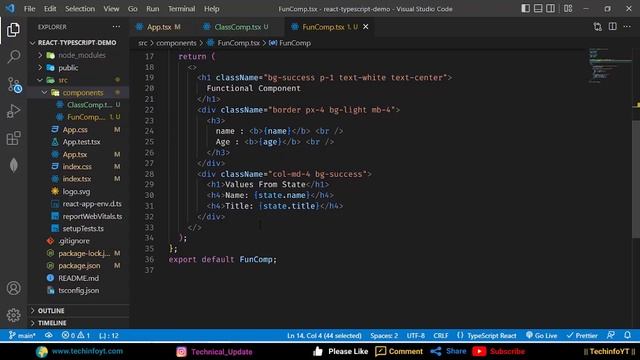Open editor More Actions ellipsis
The image size is (640, 360).
pos(627,27)
